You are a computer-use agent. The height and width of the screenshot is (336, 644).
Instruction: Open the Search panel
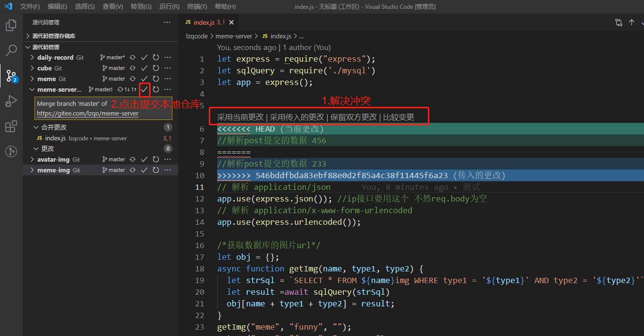[11, 50]
